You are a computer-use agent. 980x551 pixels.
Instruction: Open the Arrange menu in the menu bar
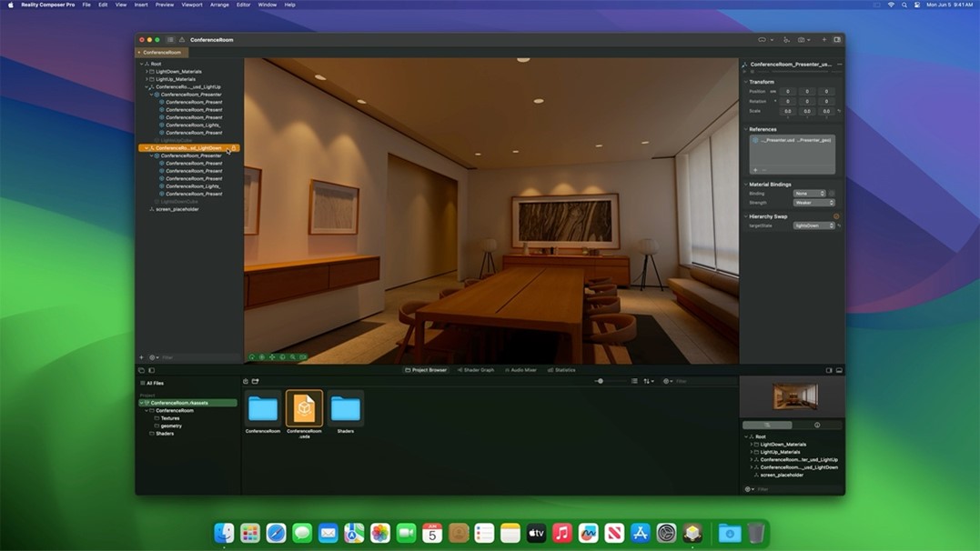coord(219,5)
